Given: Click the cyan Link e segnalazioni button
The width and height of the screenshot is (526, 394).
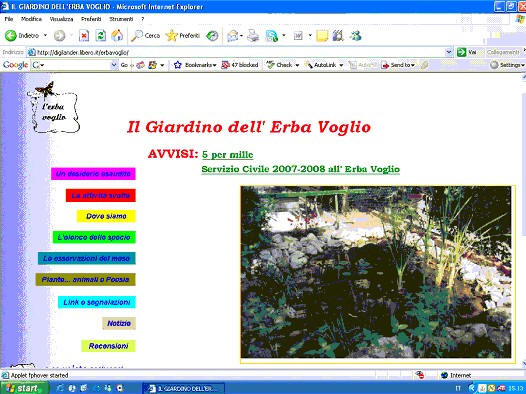Looking at the screenshot, I should point(97,302).
